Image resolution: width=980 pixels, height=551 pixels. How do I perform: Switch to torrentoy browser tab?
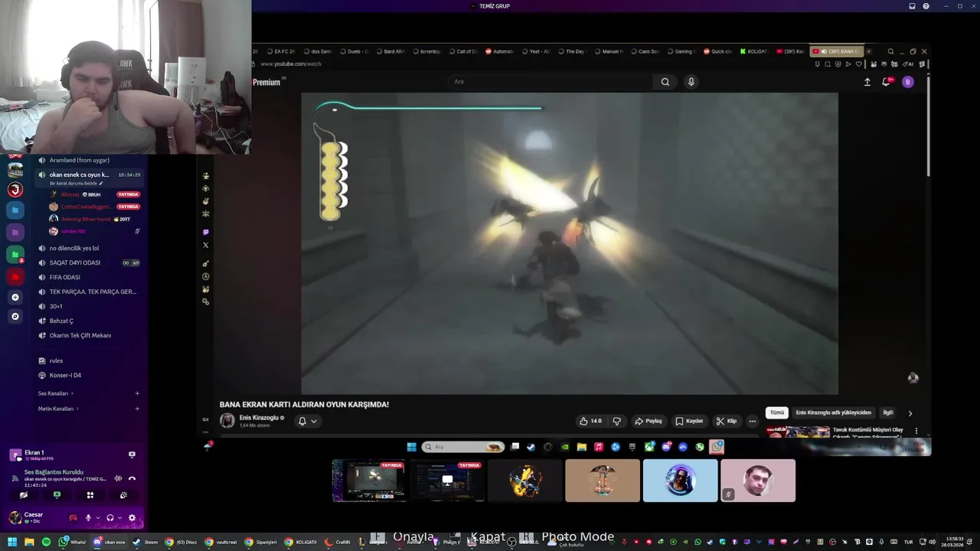pos(426,51)
